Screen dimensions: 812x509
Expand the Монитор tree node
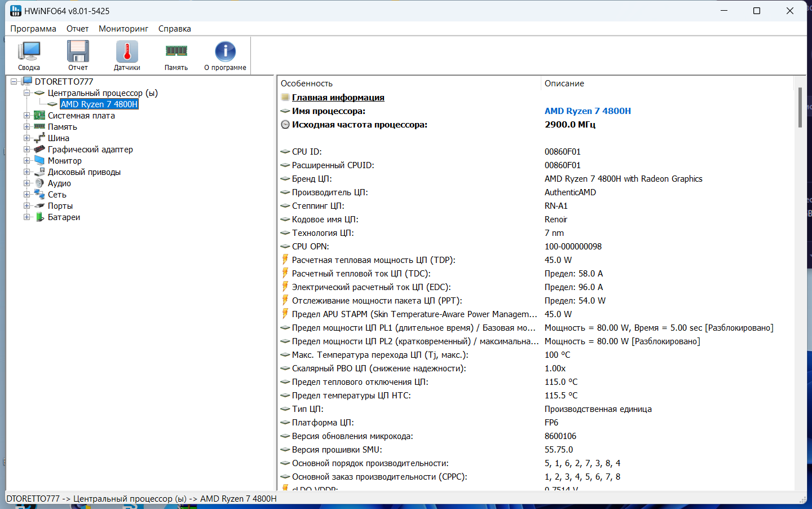pos(27,160)
